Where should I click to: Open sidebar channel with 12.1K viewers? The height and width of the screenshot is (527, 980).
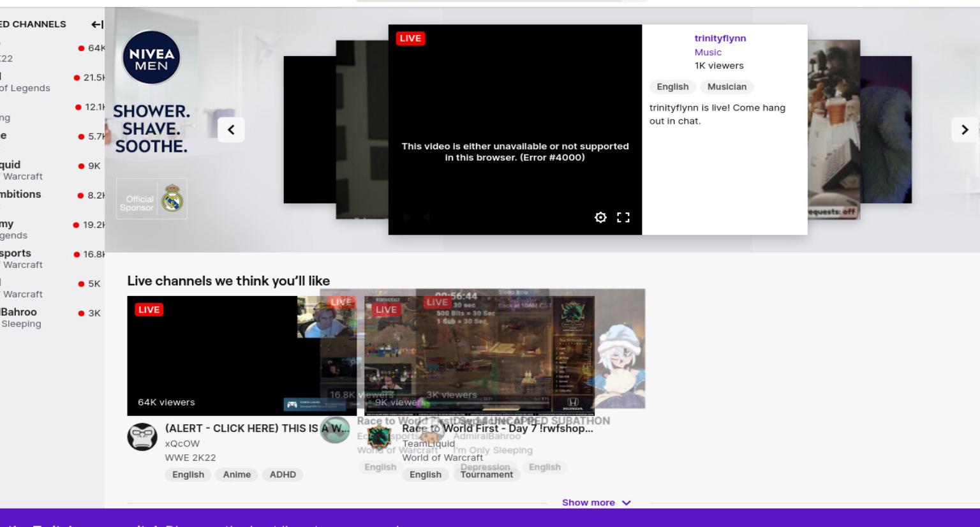pyautogui.click(x=52, y=112)
